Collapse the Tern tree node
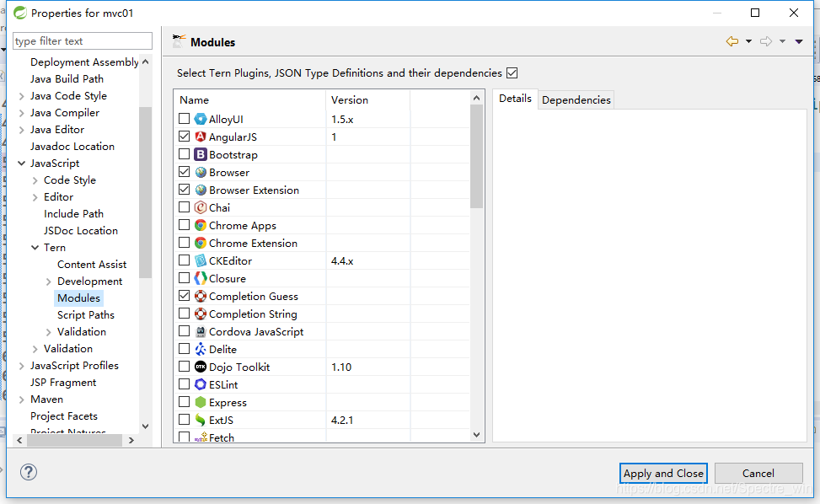Screen dimensions: 820x504 point(35,247)
